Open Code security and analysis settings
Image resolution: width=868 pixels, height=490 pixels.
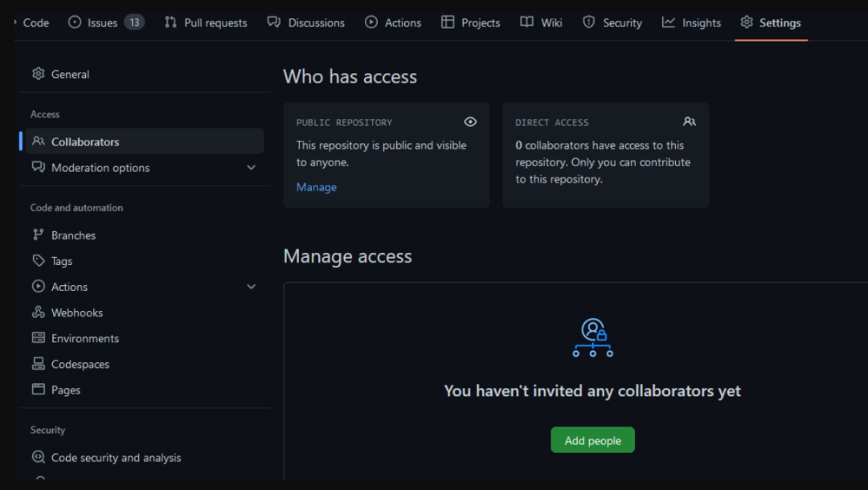coord(145,457)
